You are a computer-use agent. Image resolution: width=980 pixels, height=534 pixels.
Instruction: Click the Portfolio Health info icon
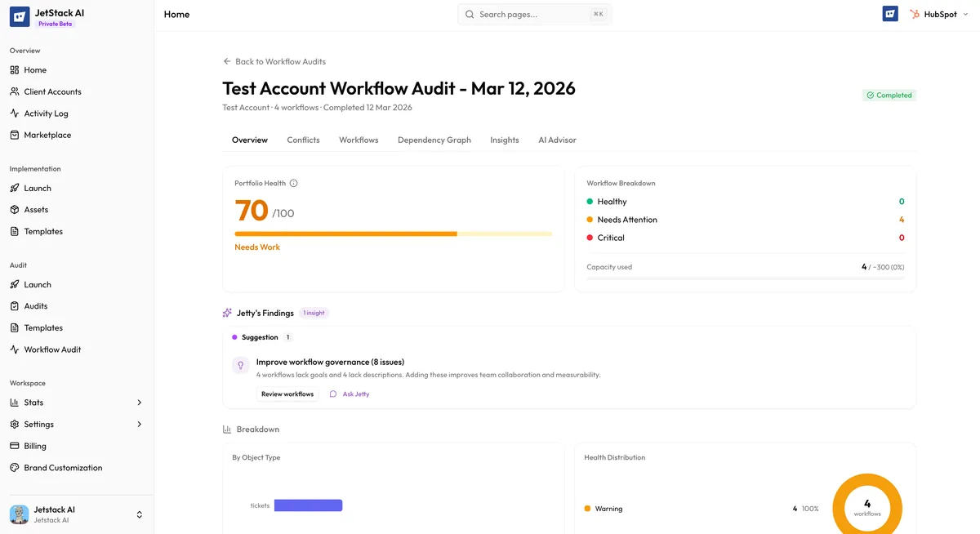pos(295,183)
